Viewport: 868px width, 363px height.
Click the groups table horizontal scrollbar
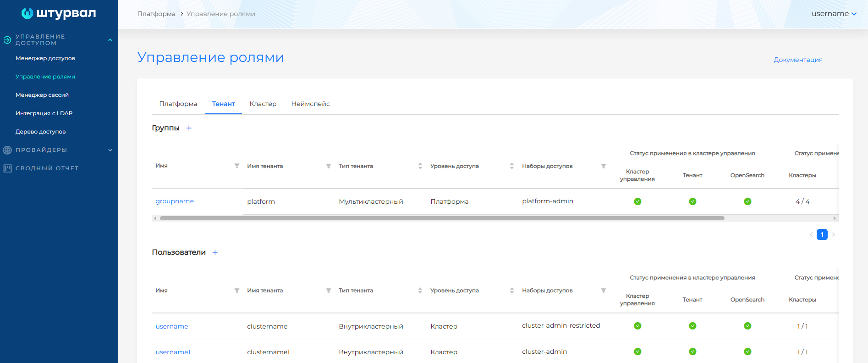pyautogui.click(x=442, y=218)
